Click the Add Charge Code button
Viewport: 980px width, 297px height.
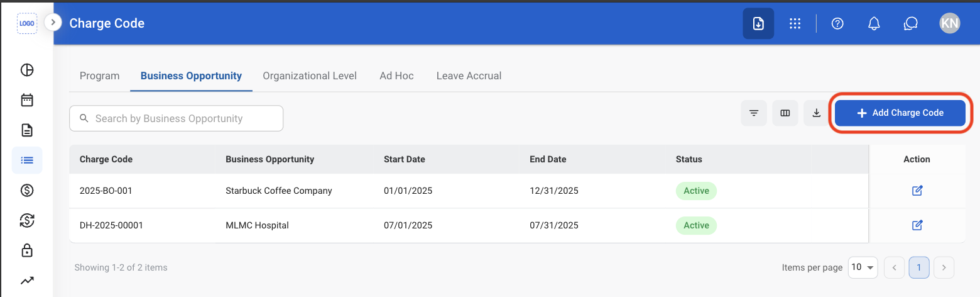[x=900, y=113]
